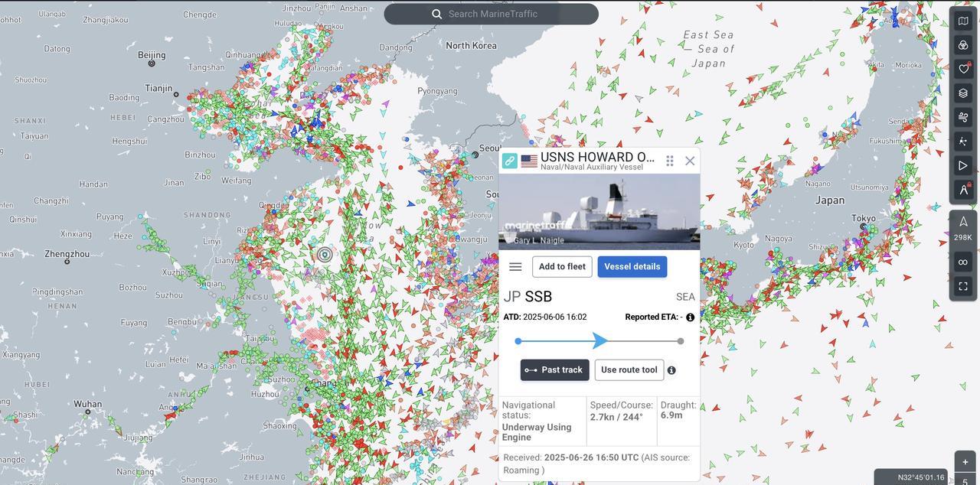
Task: Click the Underway Using Engine status
Action: [537, 432]
